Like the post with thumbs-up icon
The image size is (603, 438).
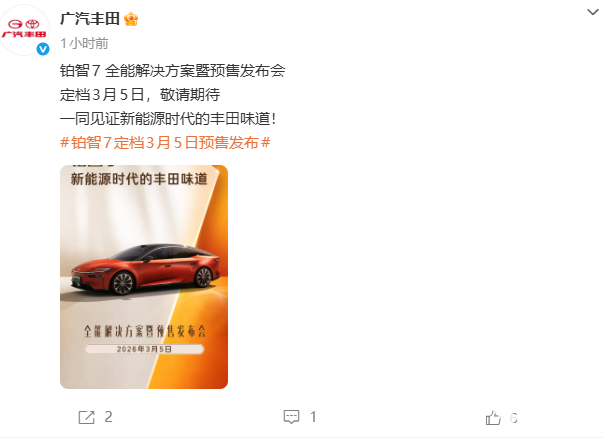493,418
